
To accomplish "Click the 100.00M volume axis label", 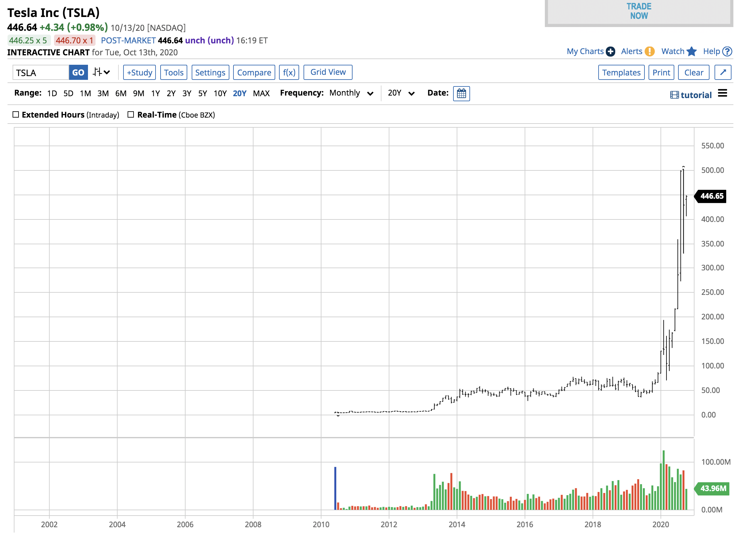I will (716, 462).
